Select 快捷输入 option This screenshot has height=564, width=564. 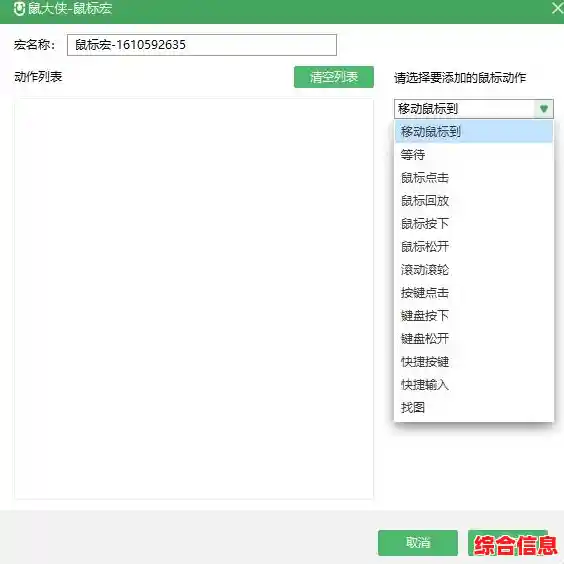pyautogui.click(x=474, y=385)
